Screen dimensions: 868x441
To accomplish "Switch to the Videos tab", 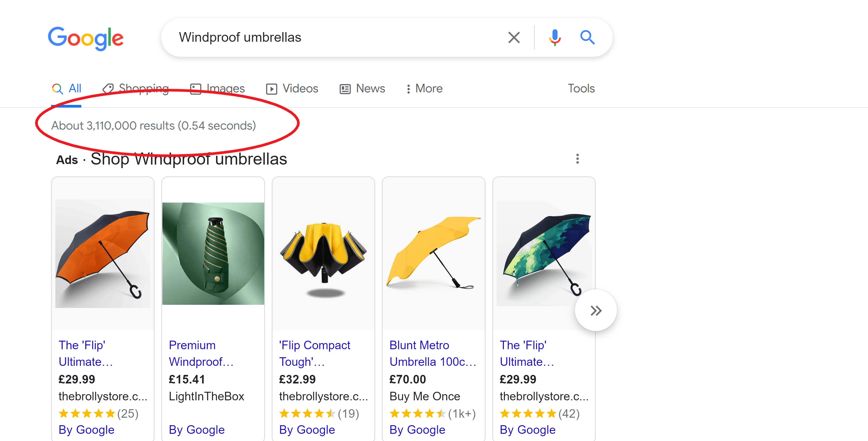I will 292,89.
